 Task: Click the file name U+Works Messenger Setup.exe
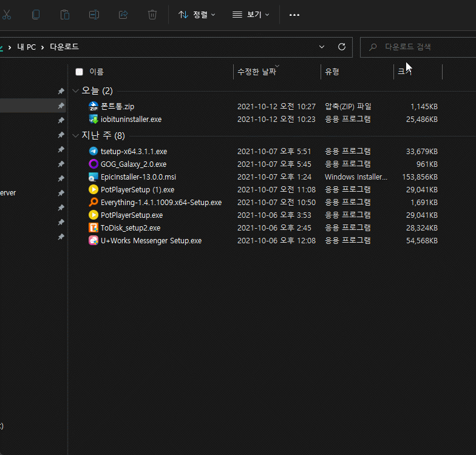coord(151,240)
